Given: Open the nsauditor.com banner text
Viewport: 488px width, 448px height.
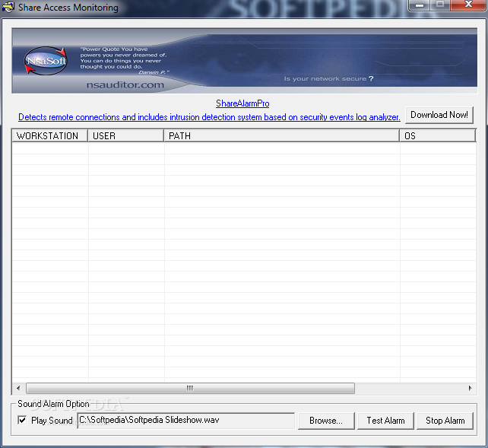Looking at the screenshot, I should pos(125,84).
